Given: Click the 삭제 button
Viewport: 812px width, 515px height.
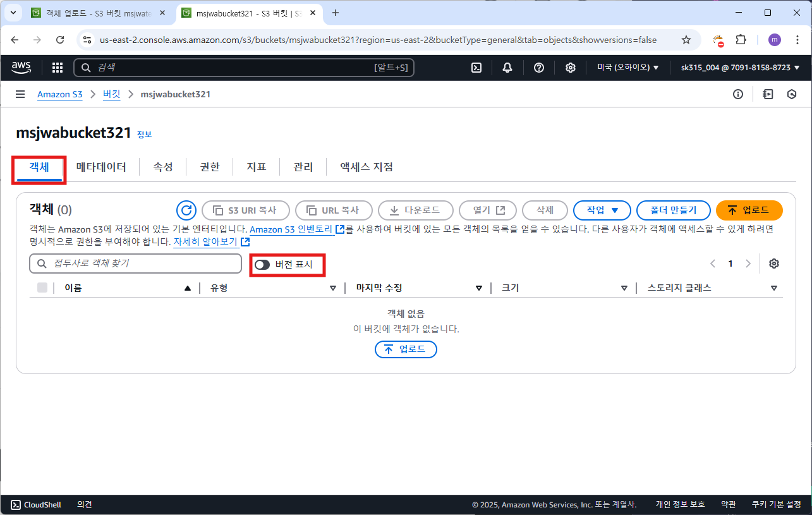Looking at the screenshot, I should click(545, 210).
